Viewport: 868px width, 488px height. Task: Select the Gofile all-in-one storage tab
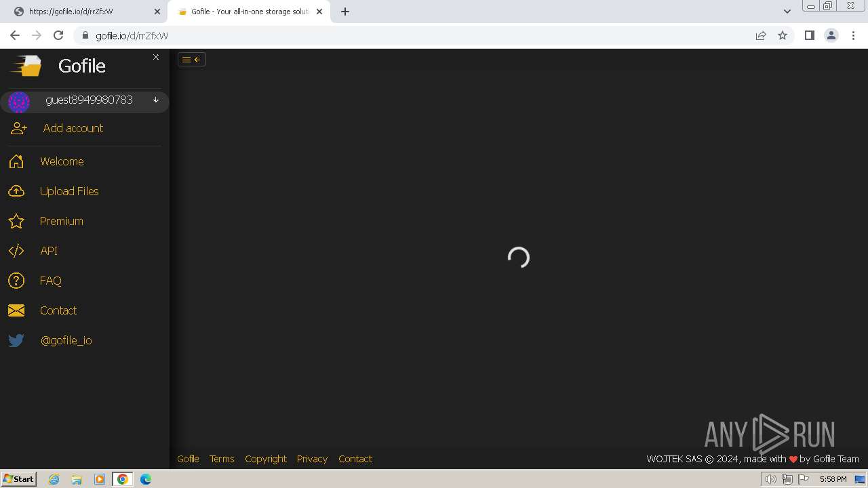tap(250, 12)
